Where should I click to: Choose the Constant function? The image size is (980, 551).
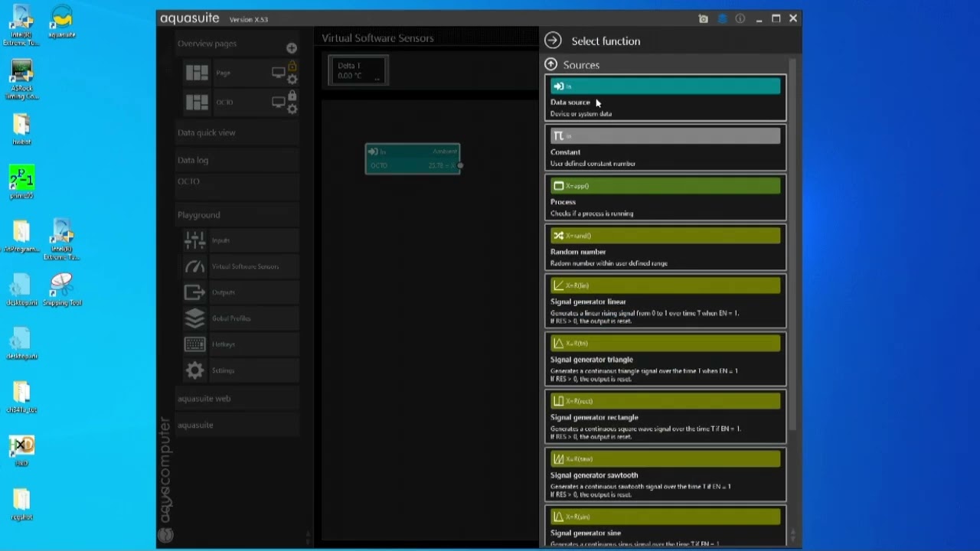coord(665,148)
